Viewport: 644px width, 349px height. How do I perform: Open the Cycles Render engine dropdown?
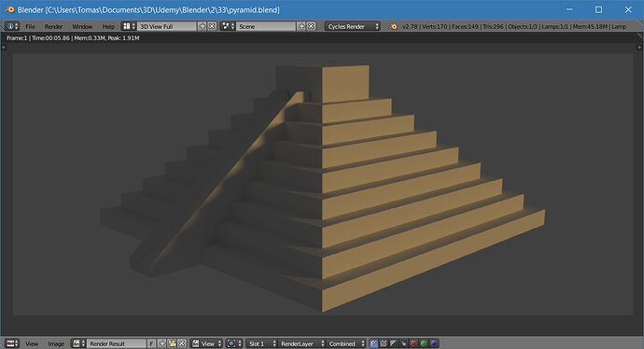point(353,26)
